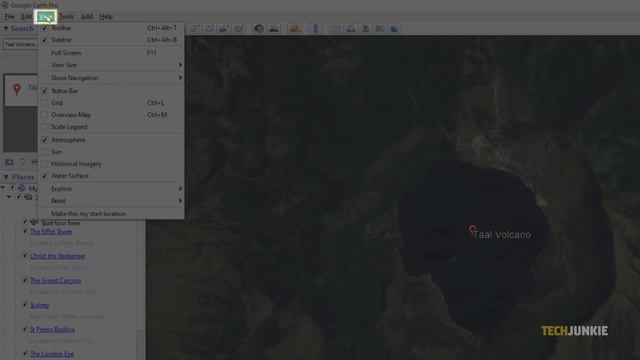Click the Add Polygon toolbar icon
Screen dimensions: 640x360
click(x=196, y=28)
